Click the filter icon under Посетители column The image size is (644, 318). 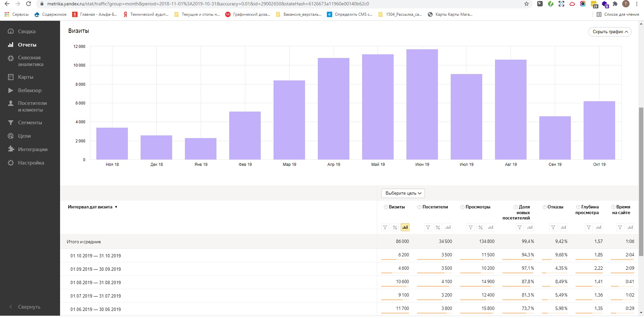428,228
